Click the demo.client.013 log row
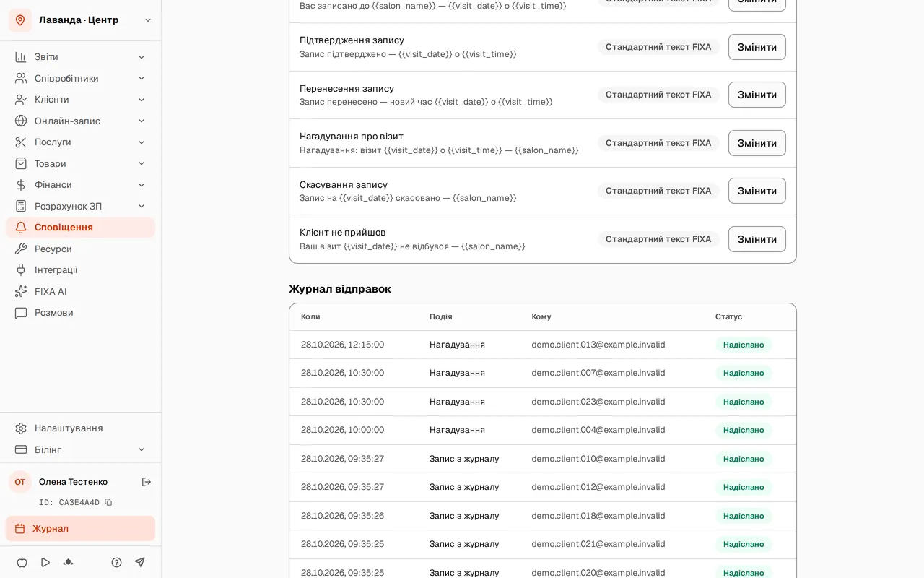Viewport: 924px width, 578px height. 543,345
